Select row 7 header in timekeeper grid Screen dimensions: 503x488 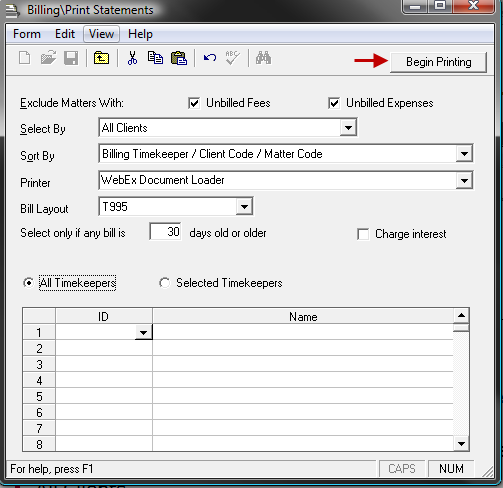tap(39, 428)
